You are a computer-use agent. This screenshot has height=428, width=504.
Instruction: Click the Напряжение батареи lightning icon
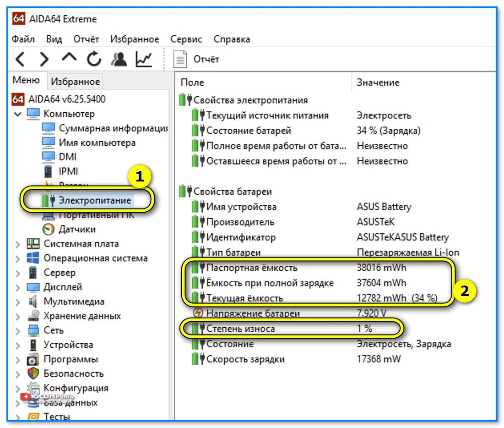198,313
